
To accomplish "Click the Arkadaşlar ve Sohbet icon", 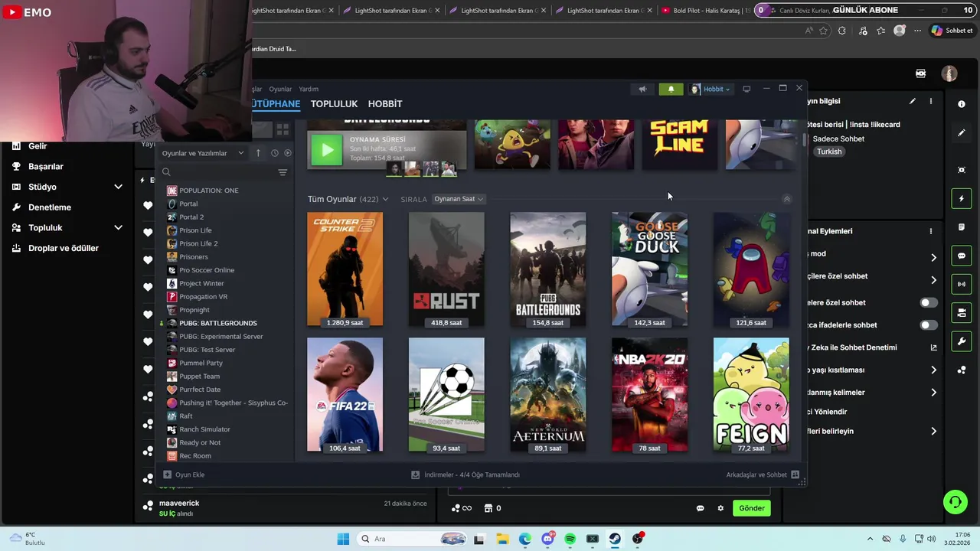I will [x=795, y=474].
